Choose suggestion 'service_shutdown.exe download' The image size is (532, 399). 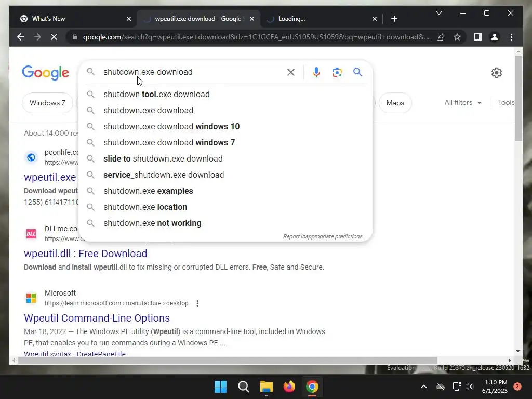pyautogui.click(x=225, y=175)
